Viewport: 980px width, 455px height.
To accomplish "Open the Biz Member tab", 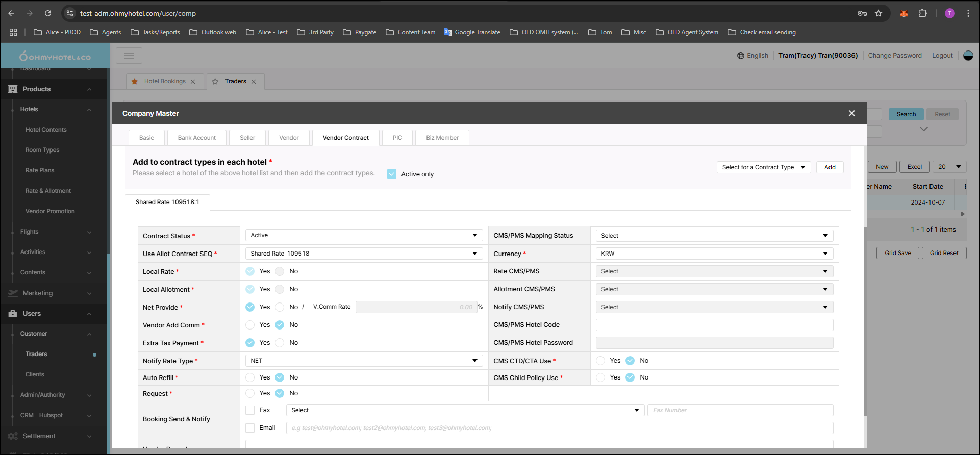I will pyautogui.click(x=442, y=138).
